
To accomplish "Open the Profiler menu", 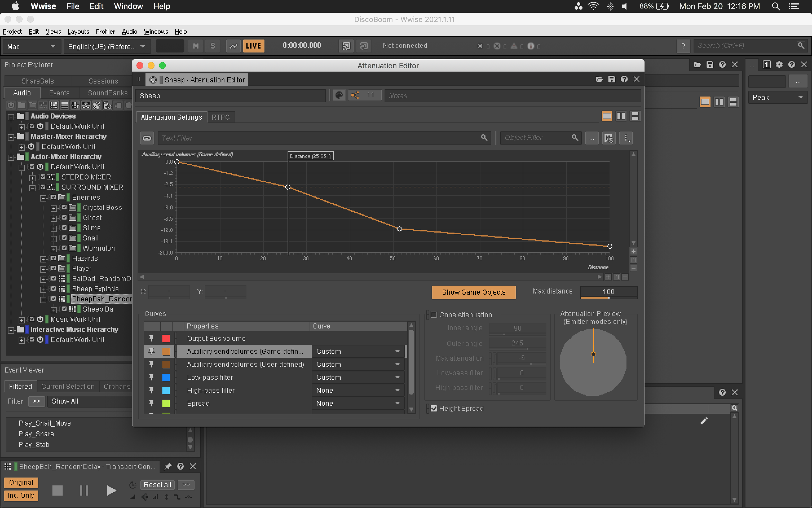I will click(105, 32).
